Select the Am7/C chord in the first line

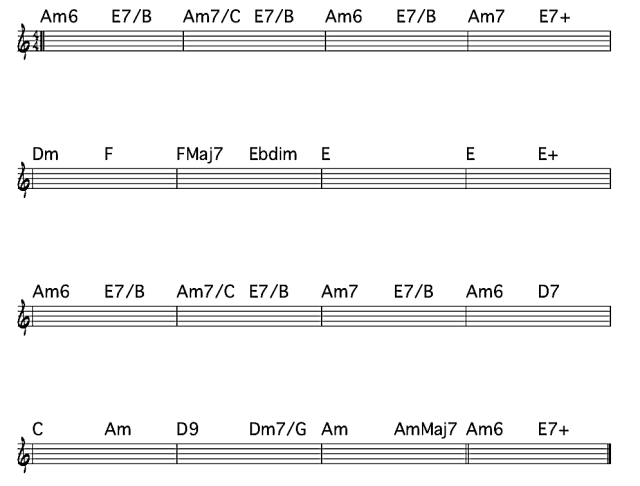212,17
